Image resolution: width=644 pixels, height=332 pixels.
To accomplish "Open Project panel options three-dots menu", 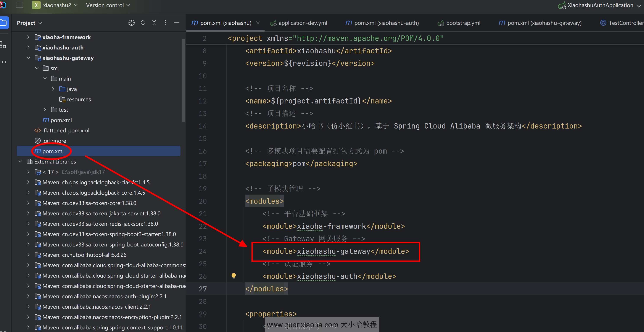I will (165, 23).
